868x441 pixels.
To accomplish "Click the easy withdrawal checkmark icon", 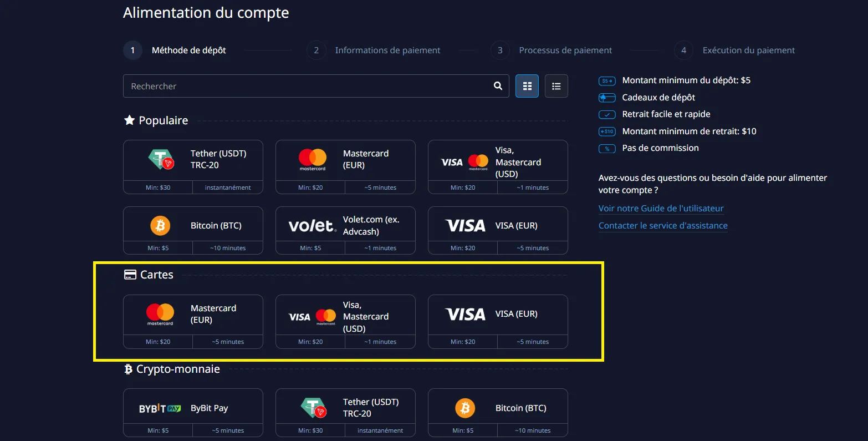I will click(607, 115).
